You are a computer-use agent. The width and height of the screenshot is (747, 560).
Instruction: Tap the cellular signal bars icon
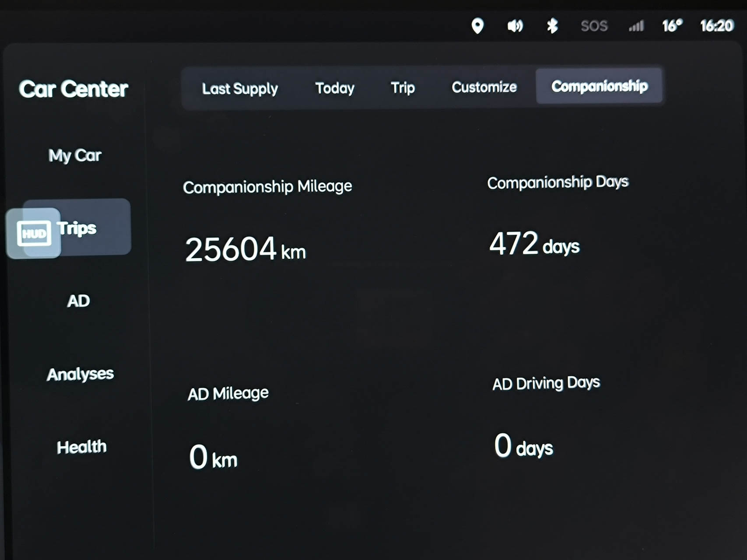(636, 26)
